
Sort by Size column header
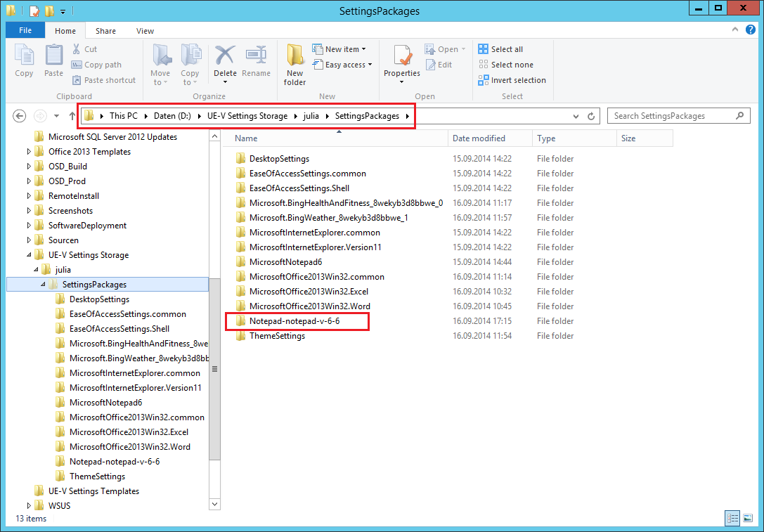(x=645, y=138)
